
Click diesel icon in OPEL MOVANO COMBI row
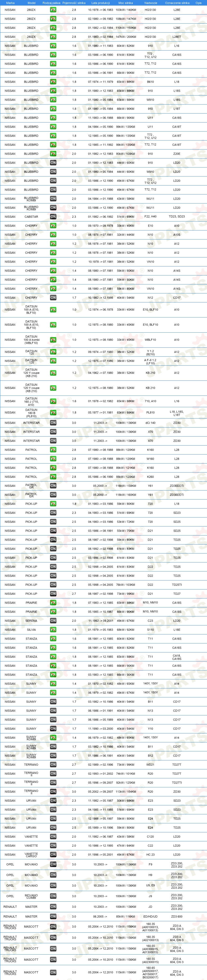tap(53, 896)
